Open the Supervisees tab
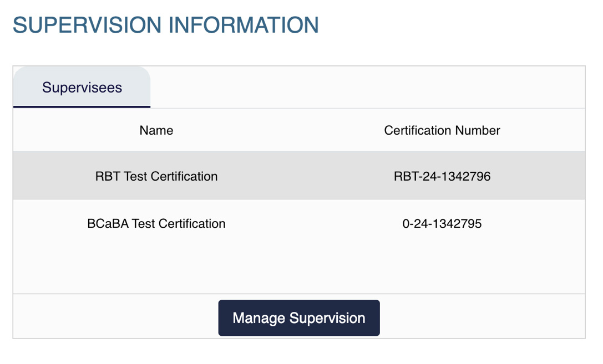The width and height of the screenshot is (603, 364). pyautogui.click(x=82, y=87)
